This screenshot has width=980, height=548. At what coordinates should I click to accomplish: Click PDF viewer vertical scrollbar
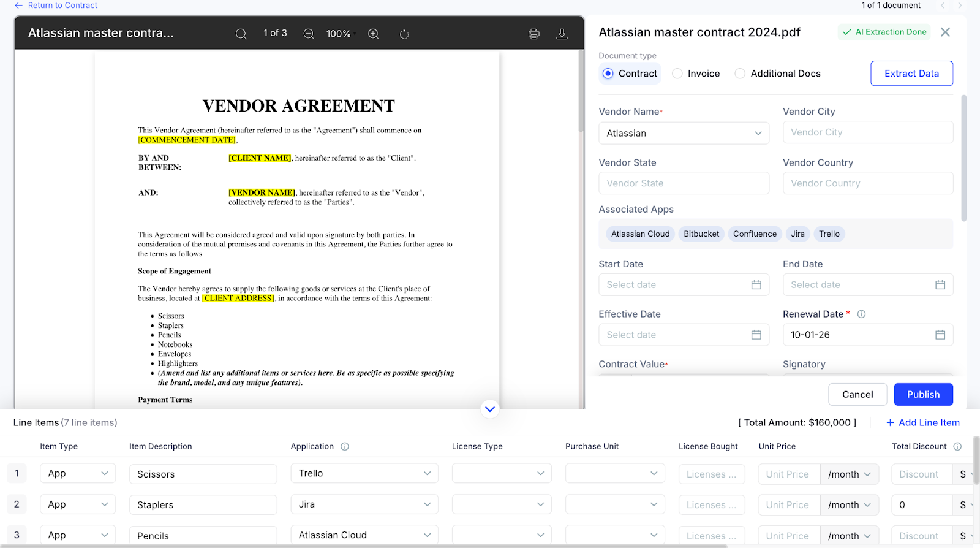(581, 92)
